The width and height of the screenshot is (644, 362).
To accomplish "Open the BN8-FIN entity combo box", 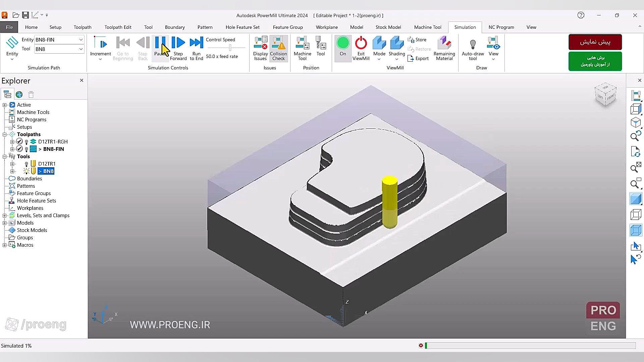I will point(59,40).
